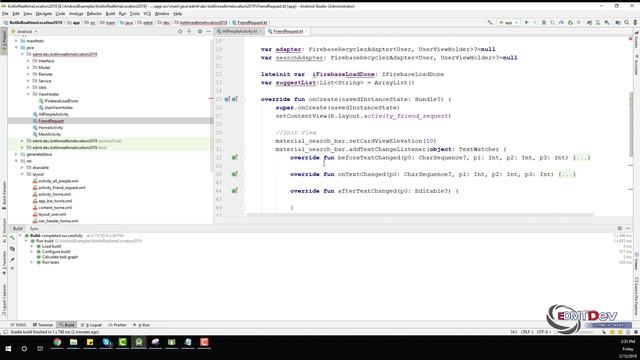This screenshot has width=640, height=360.
Task: Open the Project Structure folder icon
Action: point(618,22)
